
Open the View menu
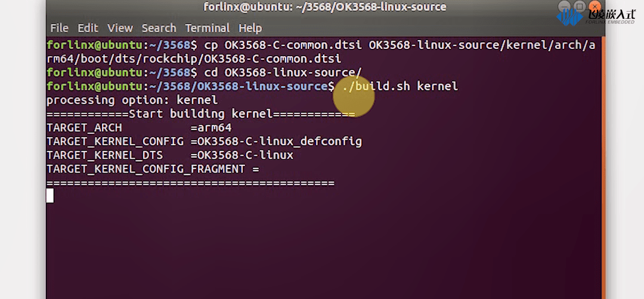pyautogui.click(x=120, y=28)
